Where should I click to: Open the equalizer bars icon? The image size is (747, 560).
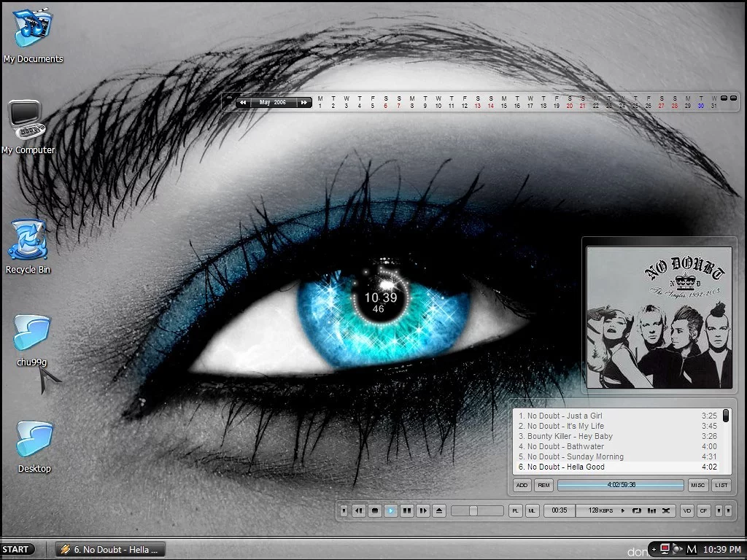click(651, 511)
